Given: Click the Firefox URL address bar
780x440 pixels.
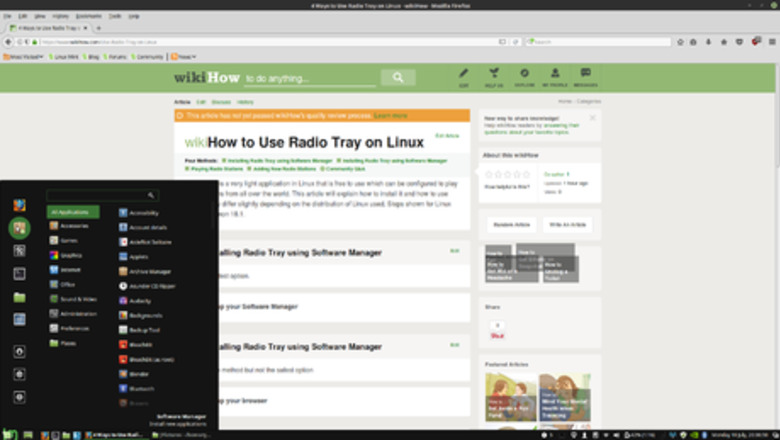Looking at the screenshot, I should tap(269, 42).
